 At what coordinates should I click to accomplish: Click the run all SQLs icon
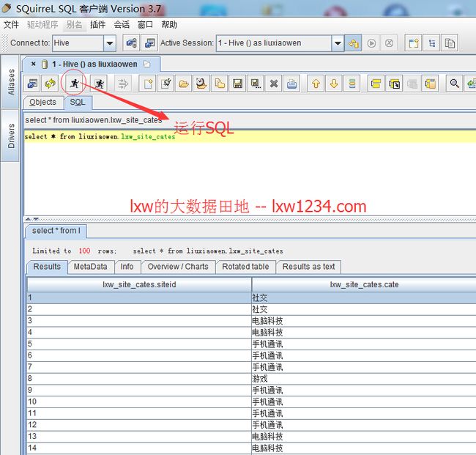tap(99, 84)
